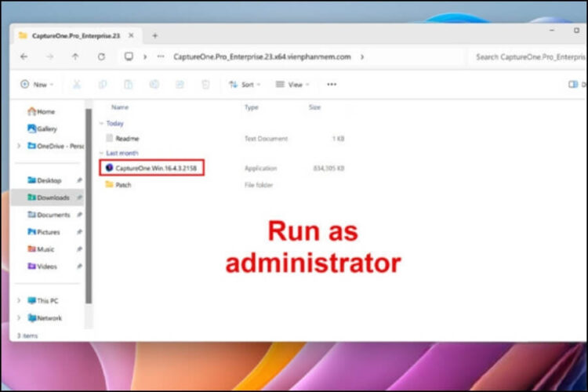Collapse the Last month group
Screen dimensions: 588x392
tap(101, 153)
